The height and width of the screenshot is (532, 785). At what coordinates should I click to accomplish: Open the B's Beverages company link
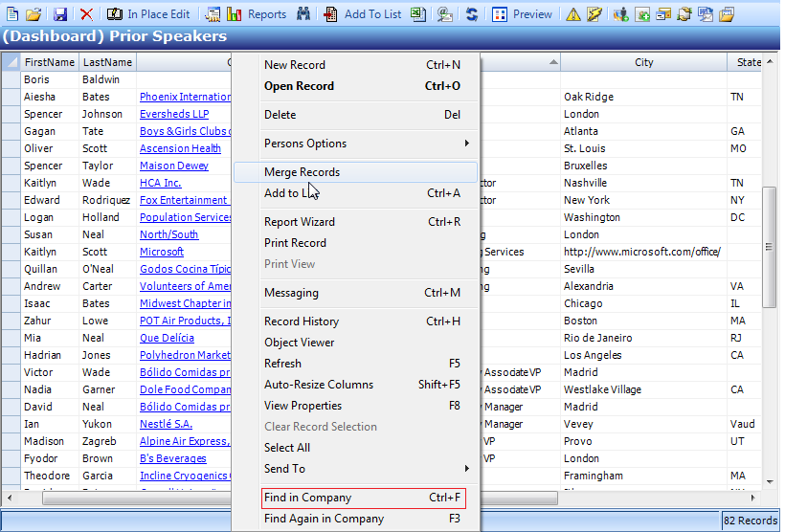click(x=172, y=458)
